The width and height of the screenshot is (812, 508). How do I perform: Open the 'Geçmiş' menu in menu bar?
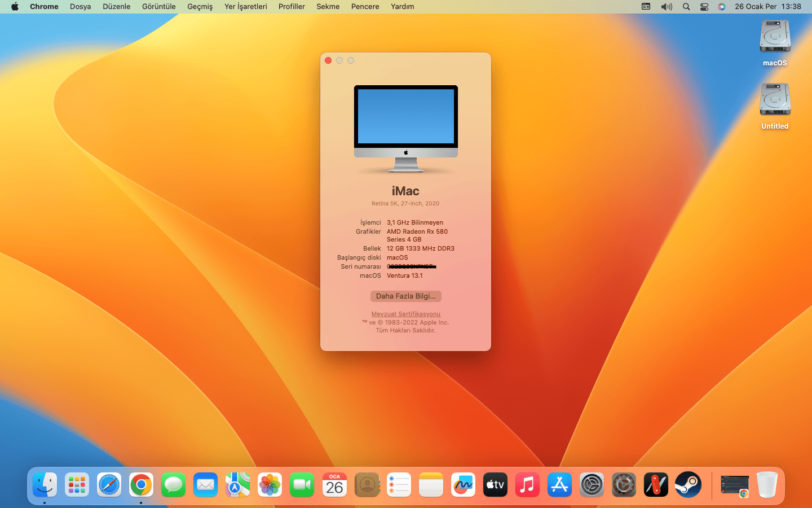[200, 7]
